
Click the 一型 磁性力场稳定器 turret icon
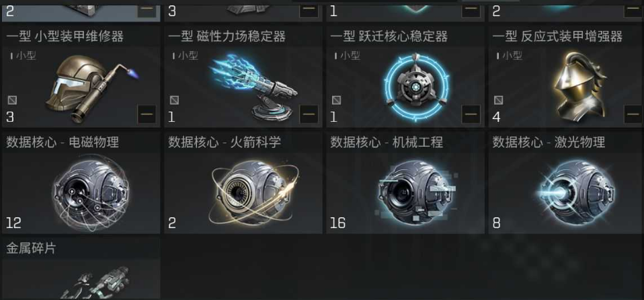click(x=253, y=87)
